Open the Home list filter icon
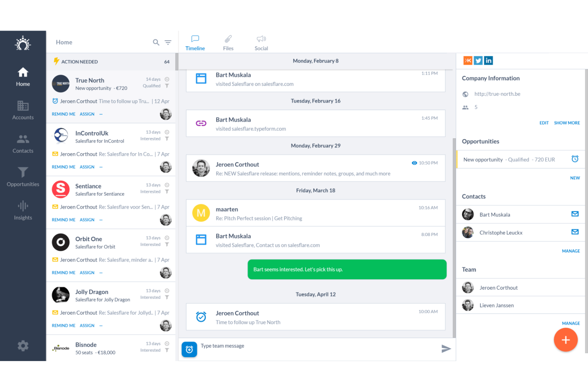588x392 pixels. (168, 42)
